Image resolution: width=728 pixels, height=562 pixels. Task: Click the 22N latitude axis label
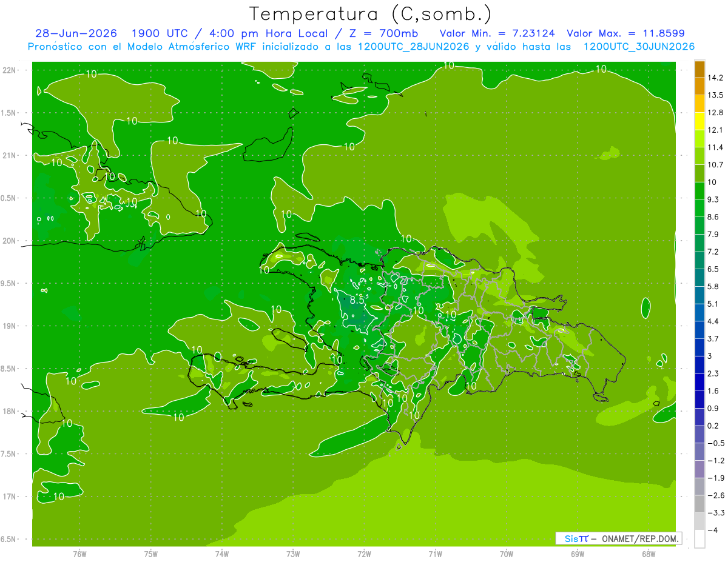10,70
